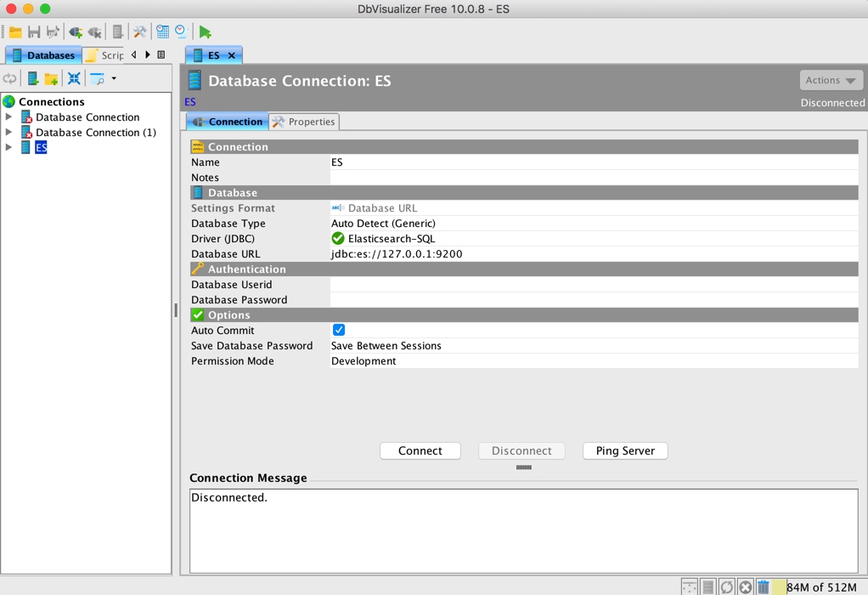This screenshot has height=595, width=868.
Task: Click create database connection icon in Databases panel
Action: tap(33, 79)
